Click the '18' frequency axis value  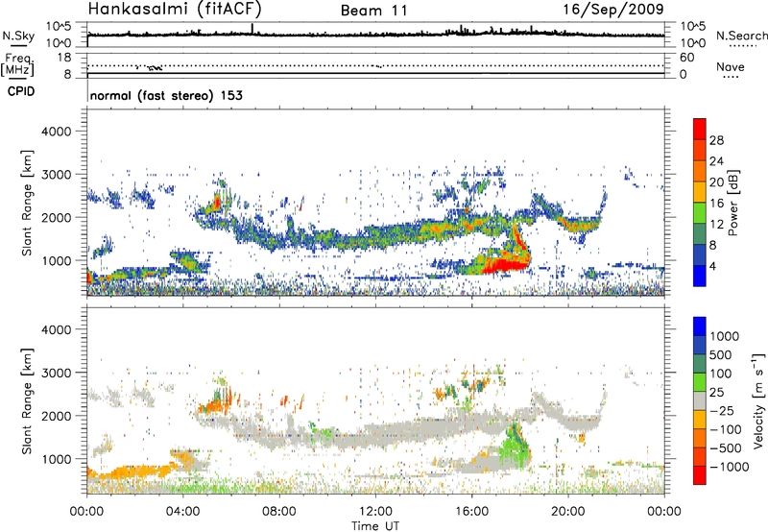[x=64, y=58]
